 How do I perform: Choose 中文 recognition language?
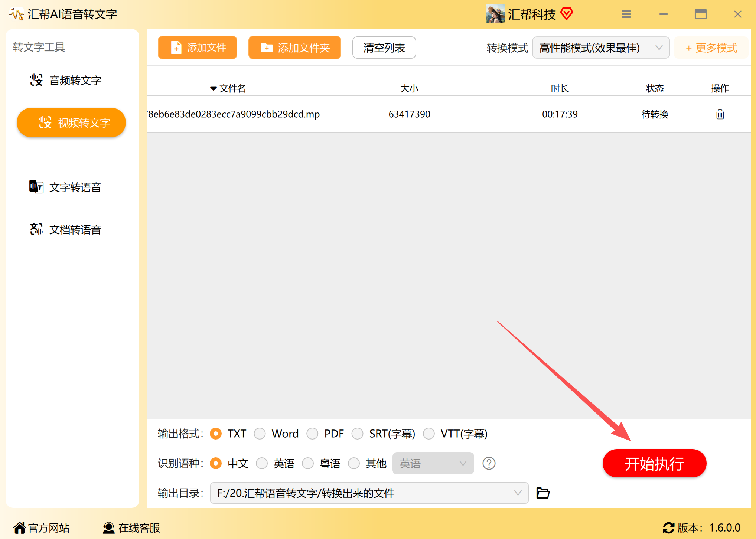(x=216, y=463)
